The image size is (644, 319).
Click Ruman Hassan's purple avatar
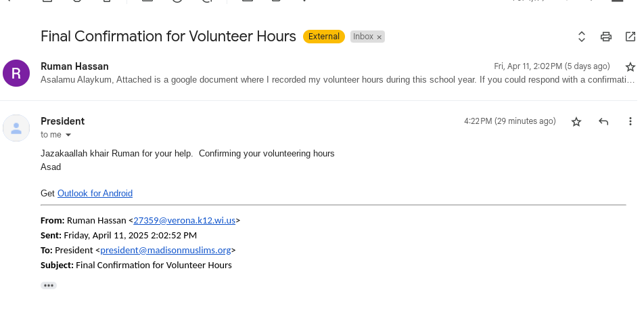tap(16, 73)
